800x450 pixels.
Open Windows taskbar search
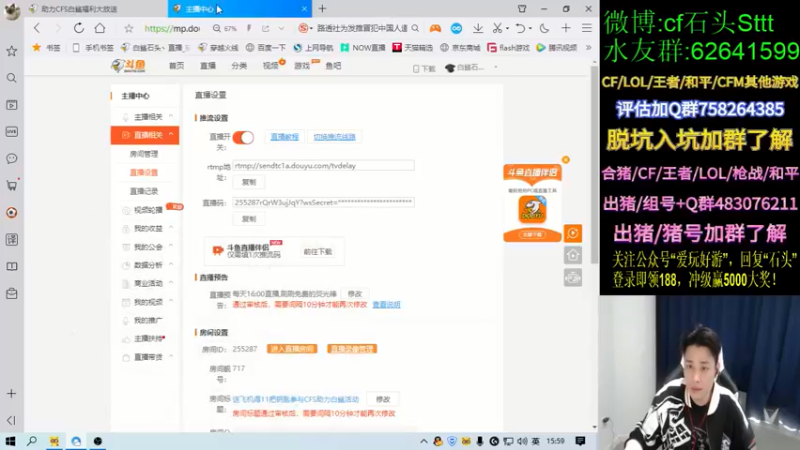pos(32,441)
